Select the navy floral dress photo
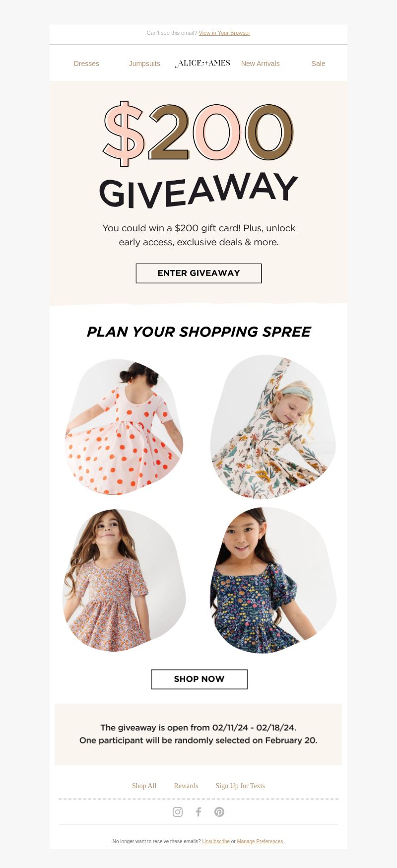Image resolution: width=397 pixels, height=868 pixels. click(x=273, y=580)
